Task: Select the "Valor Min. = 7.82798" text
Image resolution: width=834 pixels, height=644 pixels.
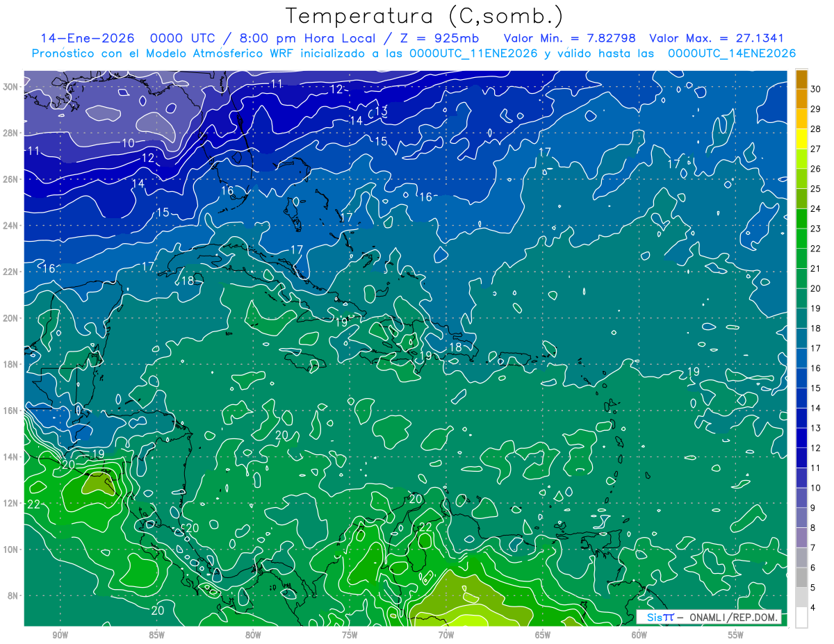Action: click(x=569, y=38)
